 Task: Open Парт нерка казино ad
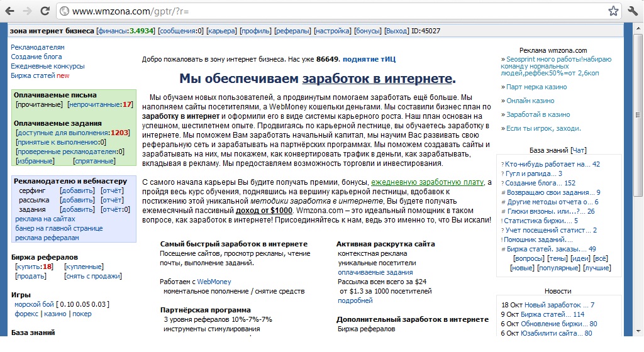click(536, 87)
